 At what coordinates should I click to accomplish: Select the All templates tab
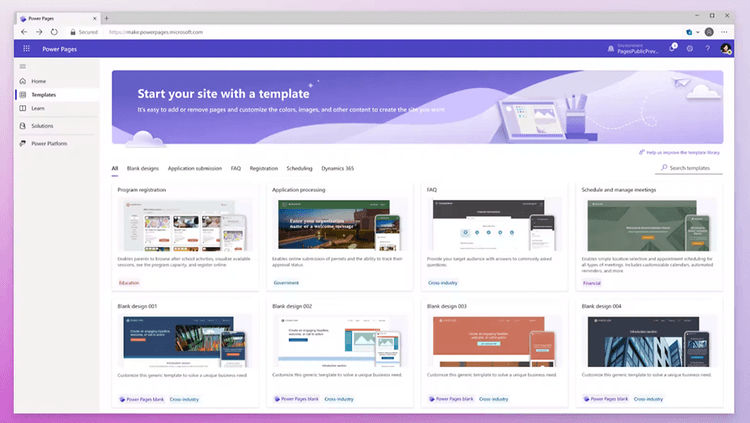coord(115,168)
